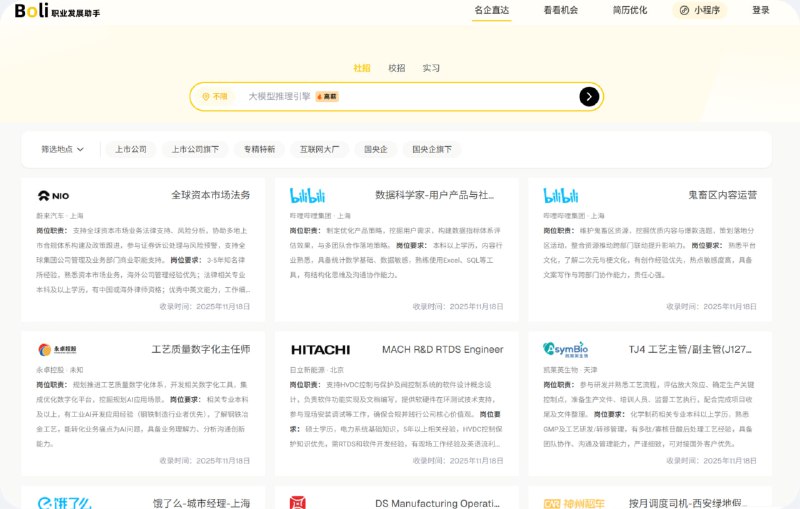Select the 社招 tab
This screenshot has width=800, height=509.
362,68
